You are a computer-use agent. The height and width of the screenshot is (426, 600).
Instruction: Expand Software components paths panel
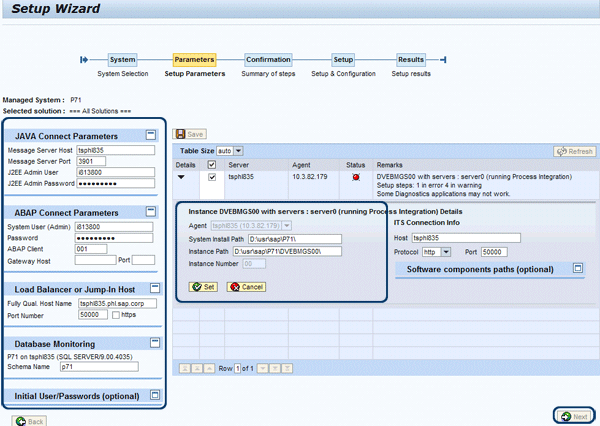click(x=578, y=268)
